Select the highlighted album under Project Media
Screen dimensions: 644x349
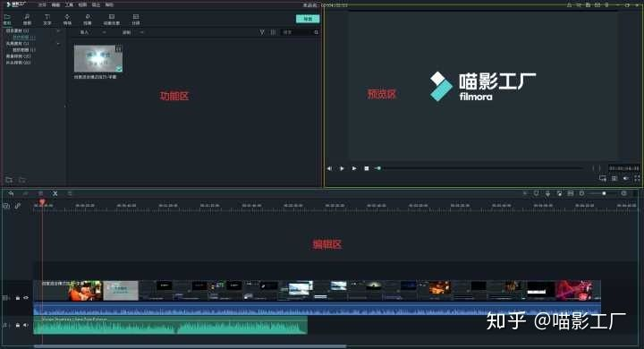click(24, 38)
